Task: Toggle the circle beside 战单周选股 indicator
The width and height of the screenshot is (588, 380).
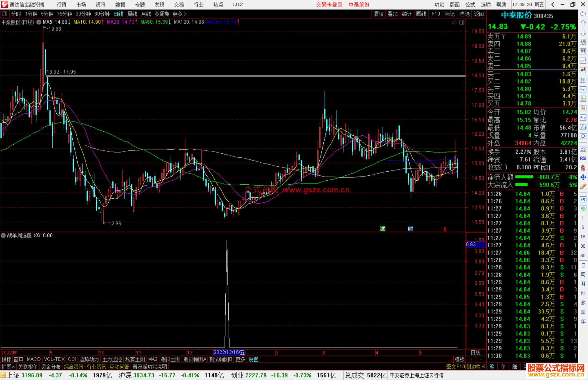Action: click(x=3, y=235)
